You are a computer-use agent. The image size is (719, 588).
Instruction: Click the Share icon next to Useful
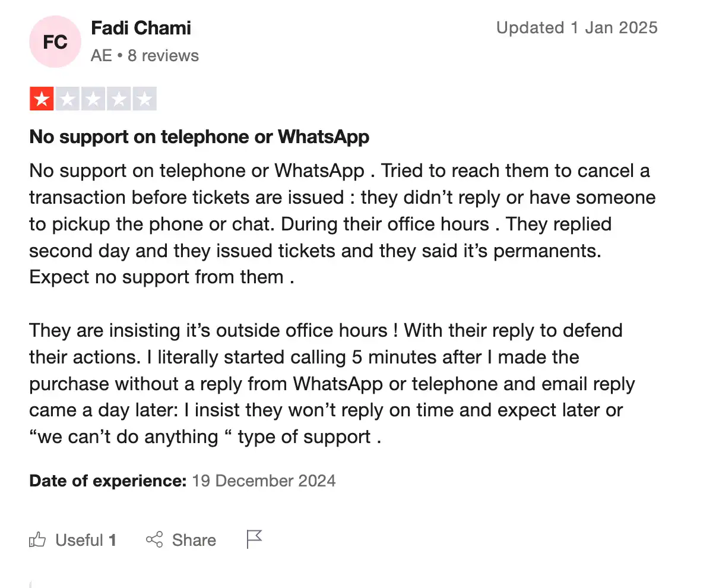pyautogui.click(x=154, y=539)
